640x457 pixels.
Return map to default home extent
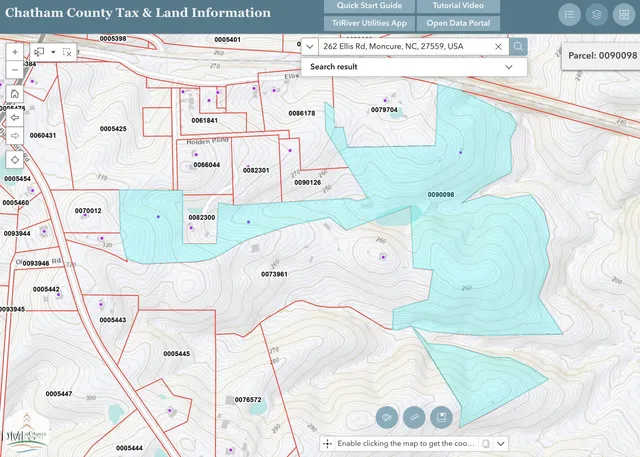(x=15, y=94)
